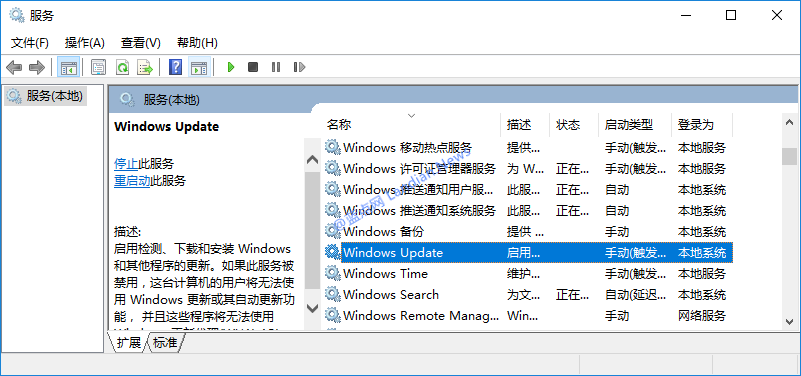
Task: Sort by the 启动类型 column header
Action: [x=635, y=125]
